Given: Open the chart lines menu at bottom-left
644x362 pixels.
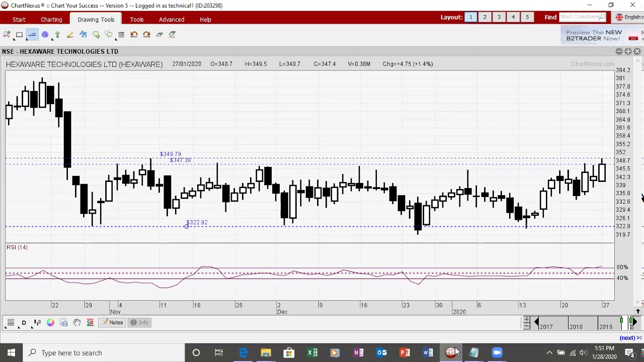Looking at the screenshot, I should (x=11, y=323).
